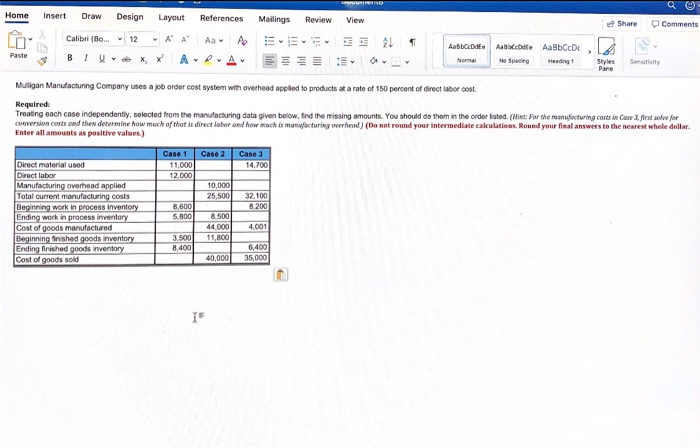Screen dimensions: 700x448
Task: Open the Layout tab
Action: pos(171,17)
